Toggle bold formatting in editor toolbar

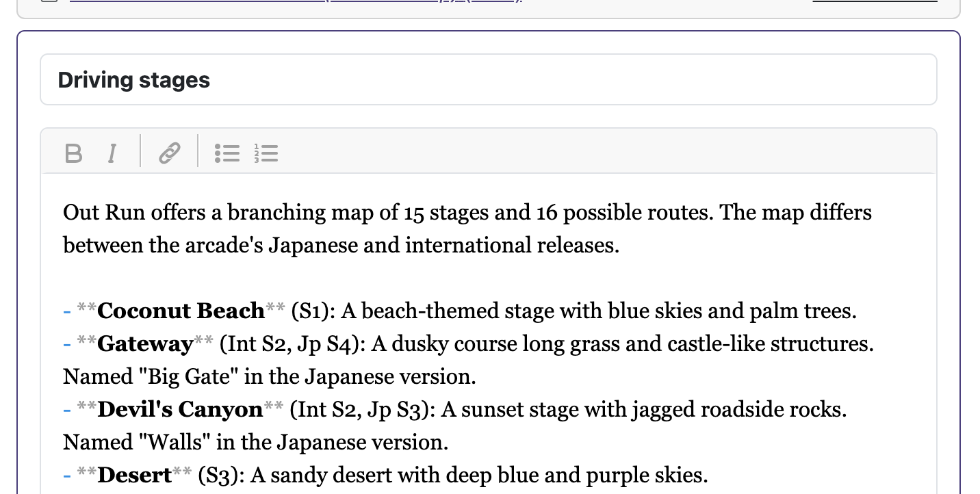pos(73,153)
